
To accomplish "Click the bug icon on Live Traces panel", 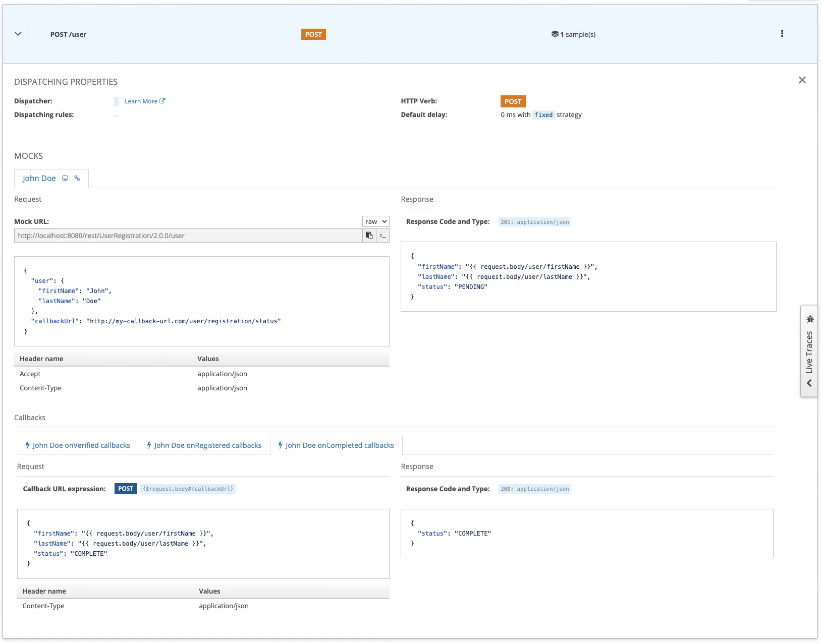I will 810,319.
